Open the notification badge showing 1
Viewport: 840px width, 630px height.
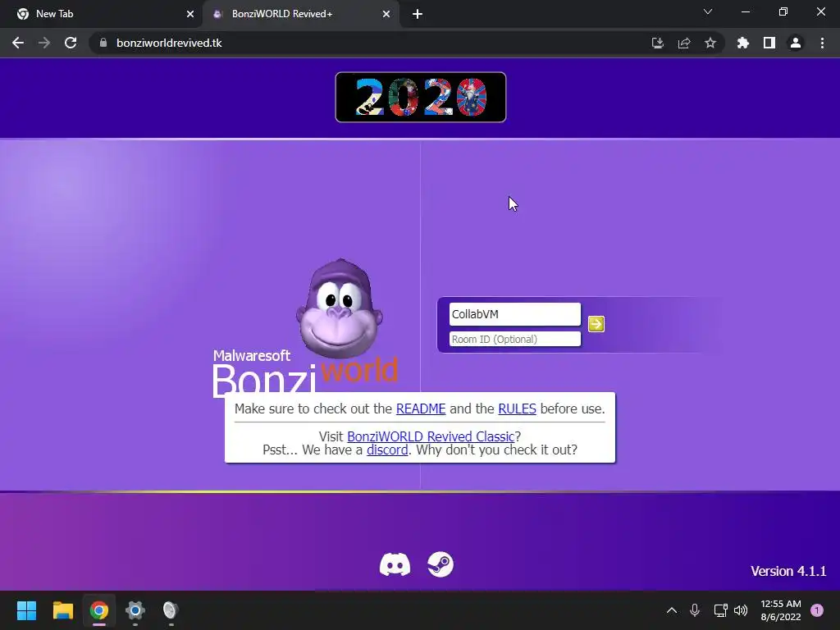(x=817, y=610)
